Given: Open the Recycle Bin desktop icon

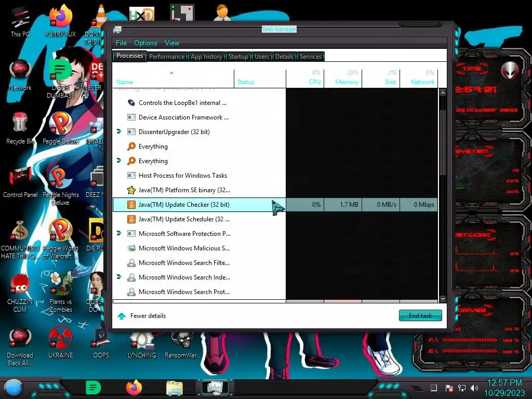Looking at the screenshot, I should coord(20,128).
